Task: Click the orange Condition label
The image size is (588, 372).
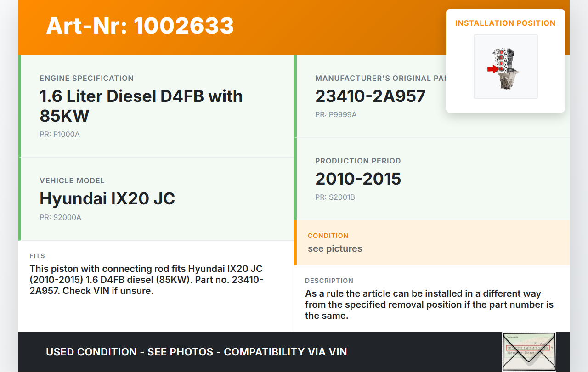Action: tap(328, 236)
